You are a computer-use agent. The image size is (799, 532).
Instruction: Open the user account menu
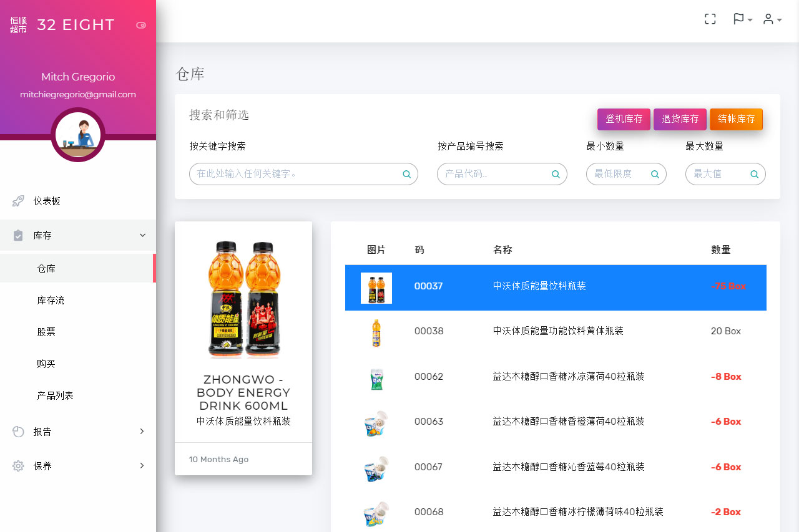[772, 19]
